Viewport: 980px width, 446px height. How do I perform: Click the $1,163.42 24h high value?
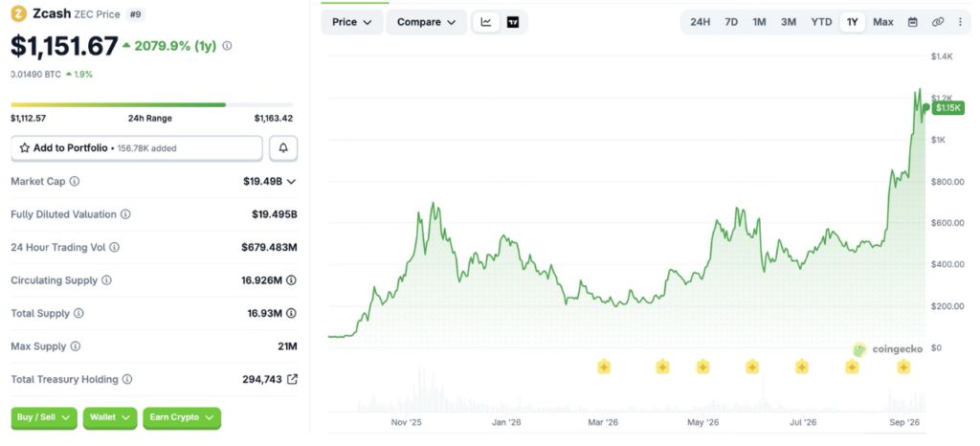(274, 118)
